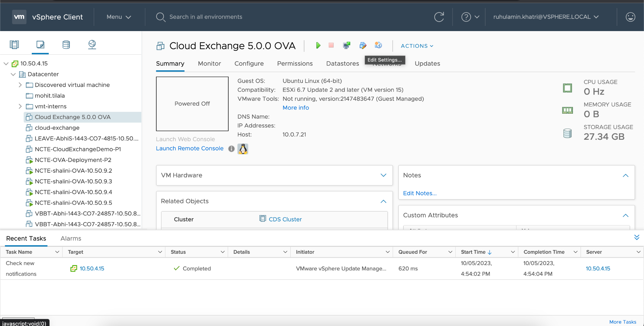644x326 pixels.
Task: Collapse the 10.50.4.15 vCenter tree node
Action: [6, 64]
